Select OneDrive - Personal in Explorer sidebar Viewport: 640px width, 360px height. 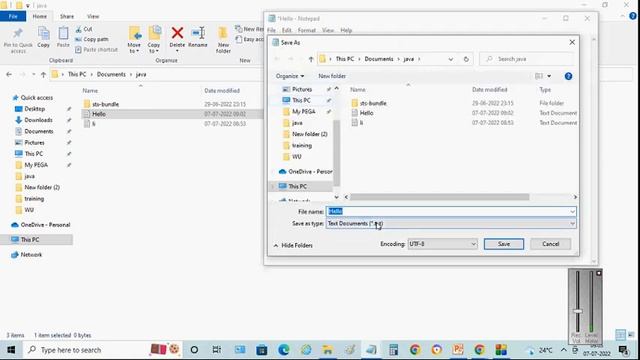click(x=45, y=225)
